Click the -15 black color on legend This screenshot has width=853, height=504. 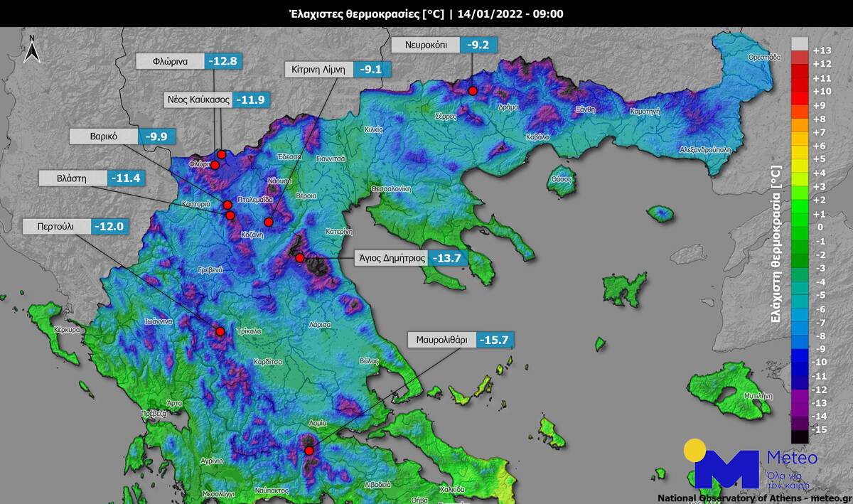tap(800, 436)
